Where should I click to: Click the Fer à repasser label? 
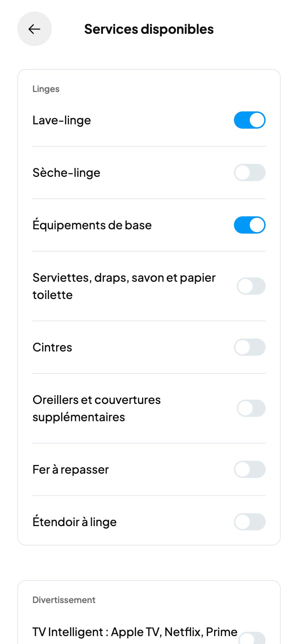71,469
